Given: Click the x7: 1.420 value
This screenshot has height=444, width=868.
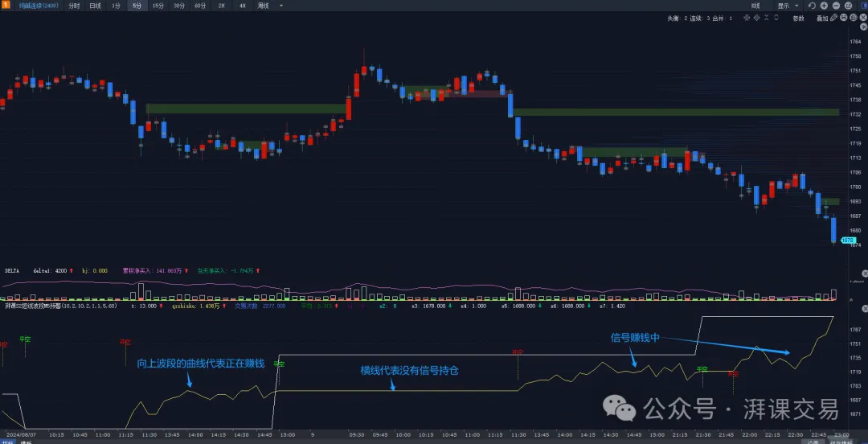Looking at the screenshot, I should pyautogui.click(x=612, y=306).
